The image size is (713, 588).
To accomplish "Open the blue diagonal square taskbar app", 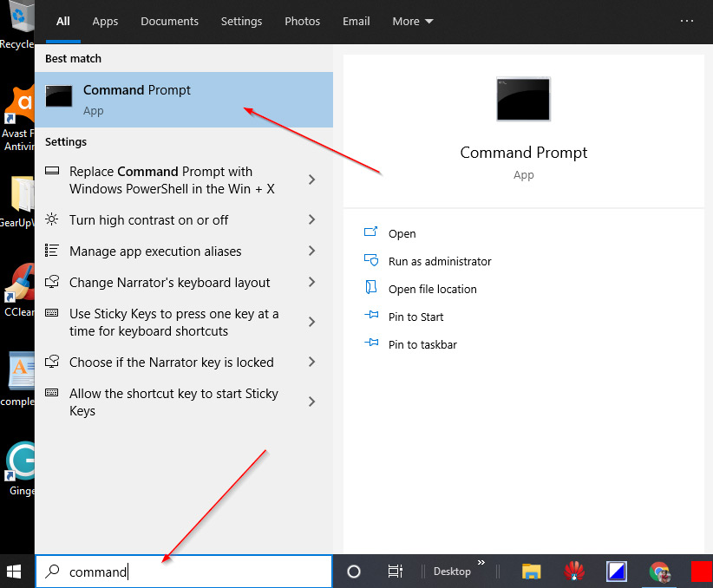I will 616,572.
